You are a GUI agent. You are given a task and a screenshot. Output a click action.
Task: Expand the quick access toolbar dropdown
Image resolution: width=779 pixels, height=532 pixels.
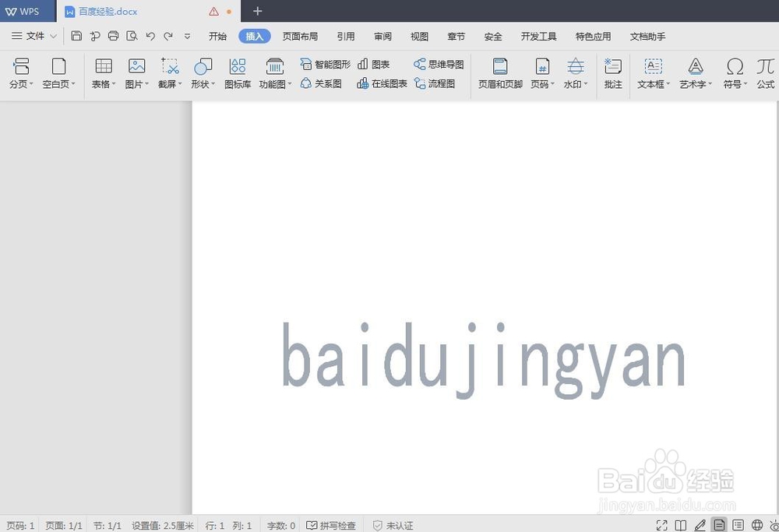(x=187, y=36)
